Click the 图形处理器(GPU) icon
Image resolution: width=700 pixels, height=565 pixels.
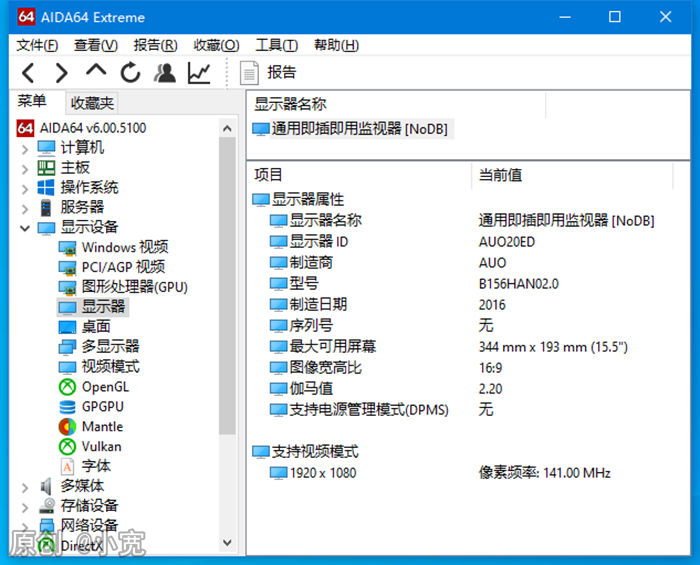(x=67, y=287)
